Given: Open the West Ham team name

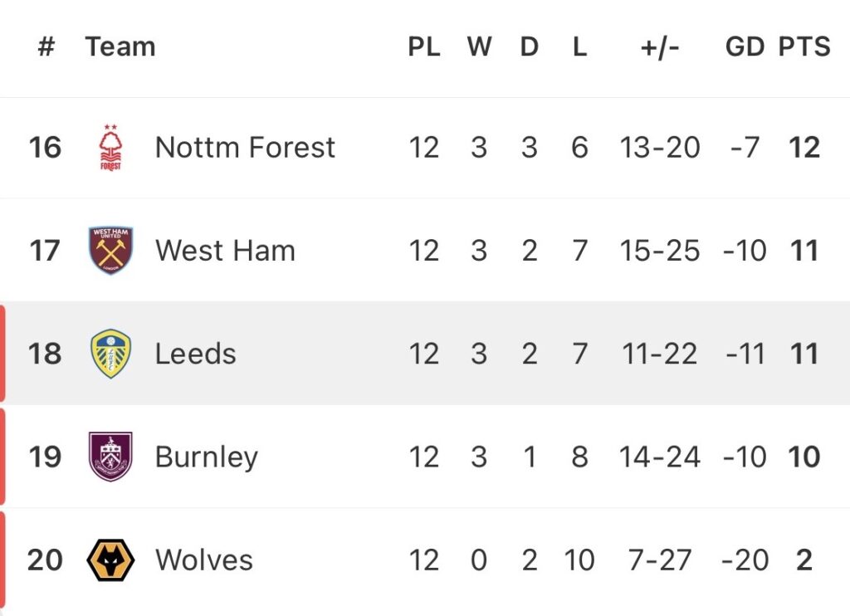Looking at the screenshot, I should [x=225, y=251].
